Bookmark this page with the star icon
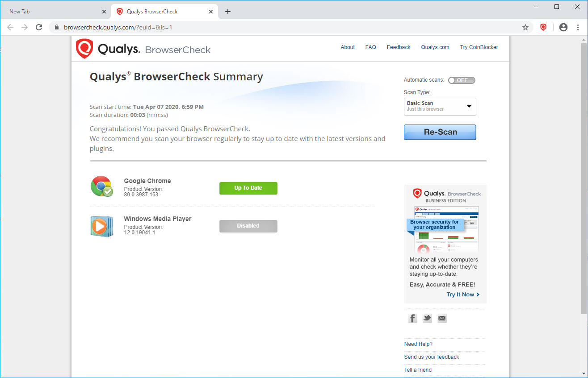The width and height of the screenshot is (588, 378). pyautogui.click(x=525, y=27)
